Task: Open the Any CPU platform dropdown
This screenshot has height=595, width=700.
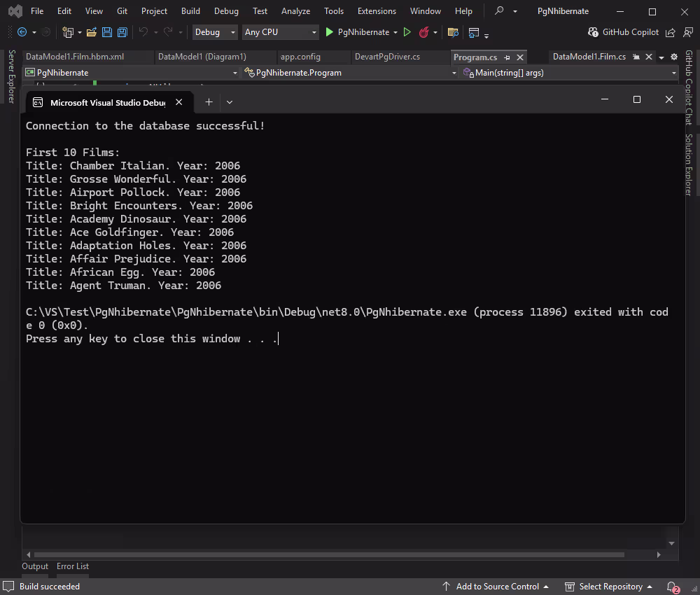Action: [x=280, y=32]
